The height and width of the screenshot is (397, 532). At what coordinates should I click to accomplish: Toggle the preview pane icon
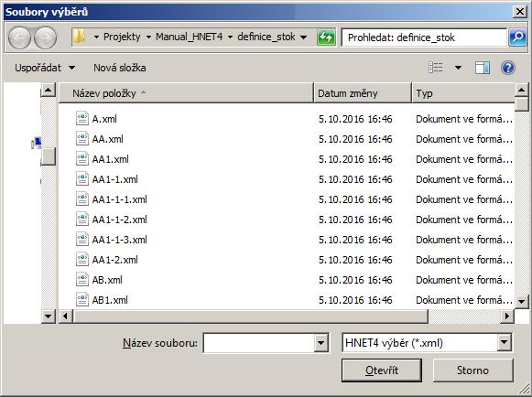[x=483, y=68]
